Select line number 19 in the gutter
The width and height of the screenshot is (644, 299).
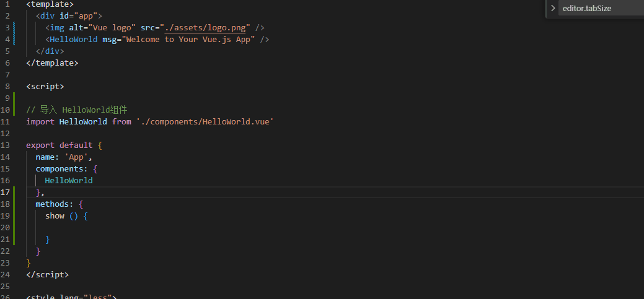click(x=6, y=216)
